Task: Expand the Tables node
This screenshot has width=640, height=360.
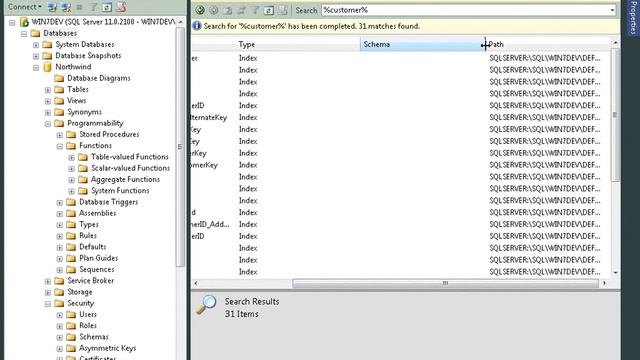Action: [x=48, y=90]
